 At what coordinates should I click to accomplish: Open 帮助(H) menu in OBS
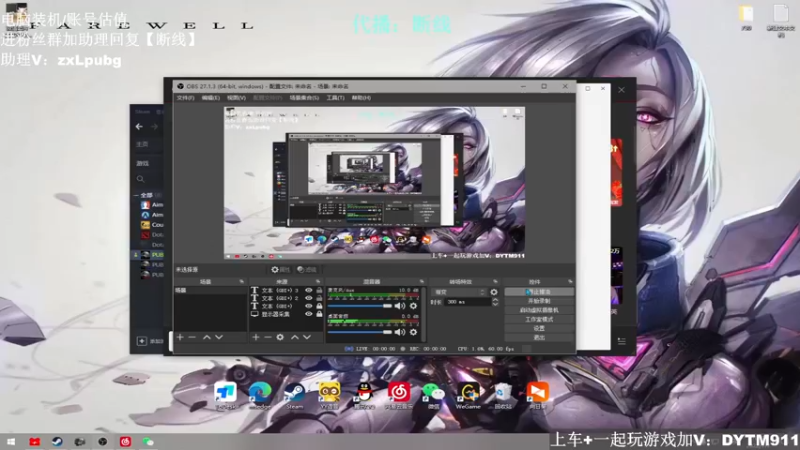(x=361, y=98)
